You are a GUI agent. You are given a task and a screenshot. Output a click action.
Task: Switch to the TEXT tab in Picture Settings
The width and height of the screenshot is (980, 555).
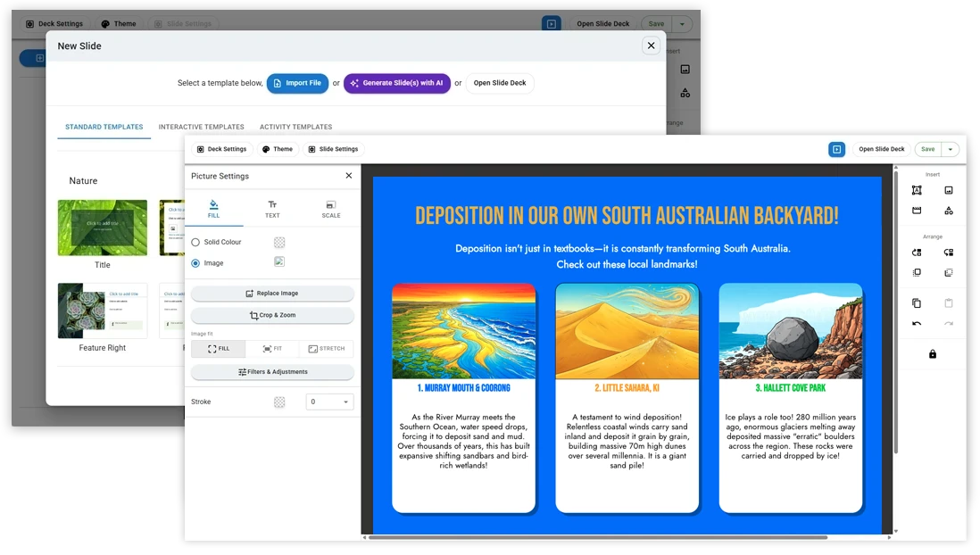point(272,210)
